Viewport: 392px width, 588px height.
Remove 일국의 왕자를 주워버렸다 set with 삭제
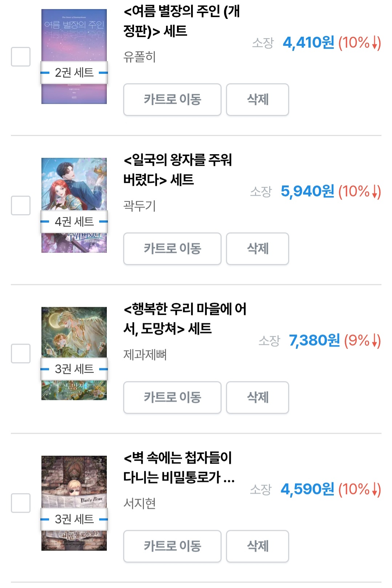coord(258,249)
